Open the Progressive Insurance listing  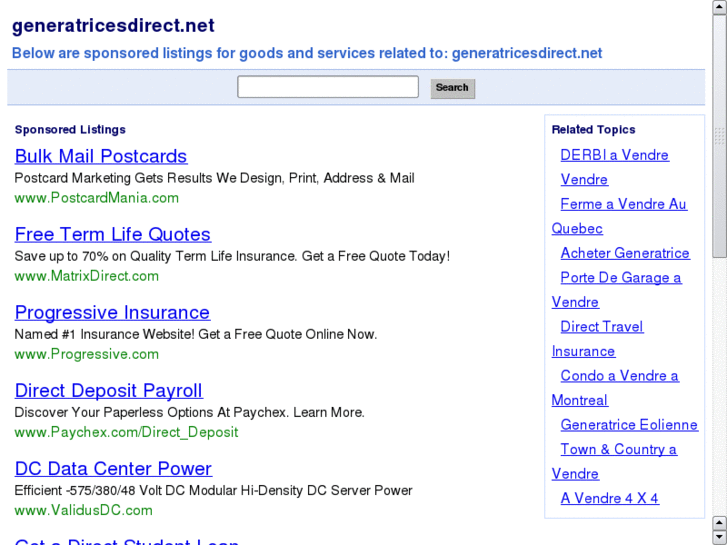click(x=112, y=312)
